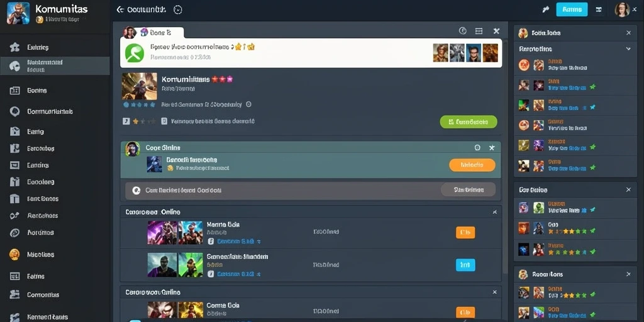Close the teal panel with its X
Viewport: 644px width, 322px height.
[x=492, y=147]
